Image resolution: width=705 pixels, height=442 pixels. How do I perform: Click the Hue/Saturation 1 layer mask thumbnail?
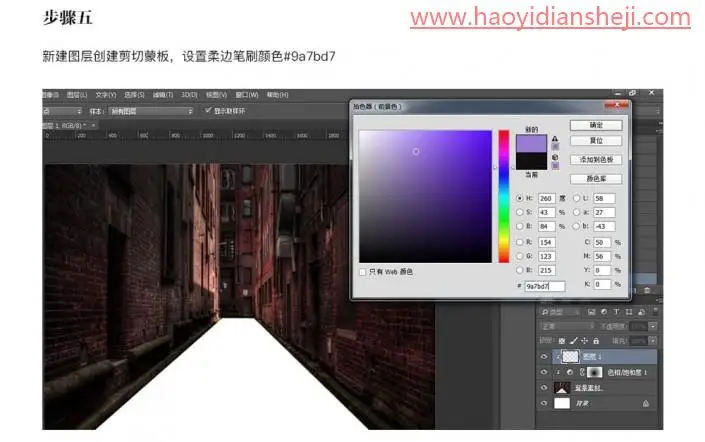tap(594, 372)
